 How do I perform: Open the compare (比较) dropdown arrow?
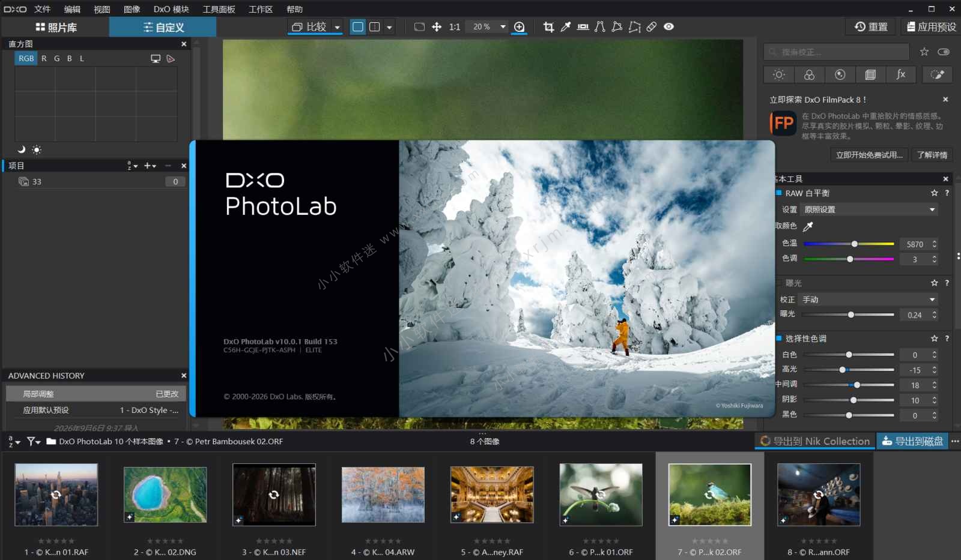(337, 27)
